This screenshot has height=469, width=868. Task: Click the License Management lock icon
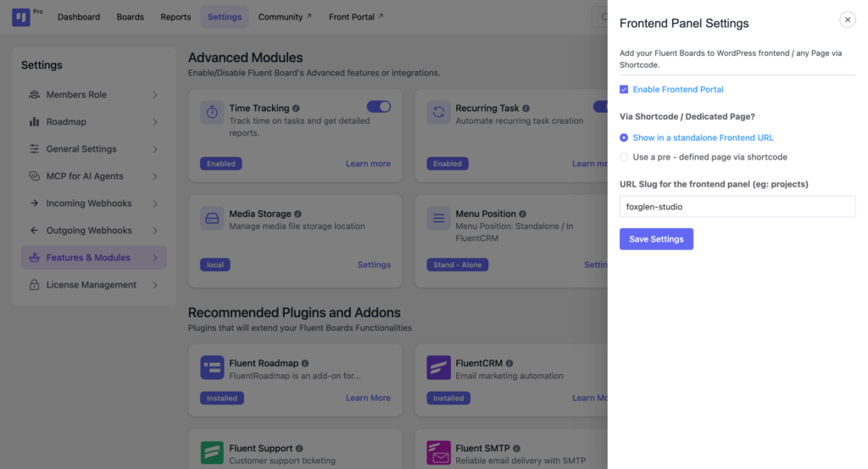pos(34,285)
